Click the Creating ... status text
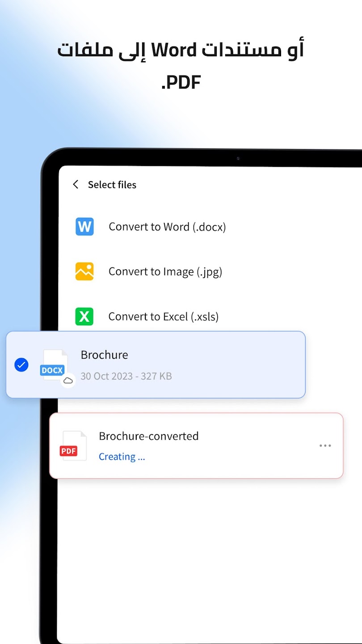Viewport: 362px width, 644px height. 122,457
